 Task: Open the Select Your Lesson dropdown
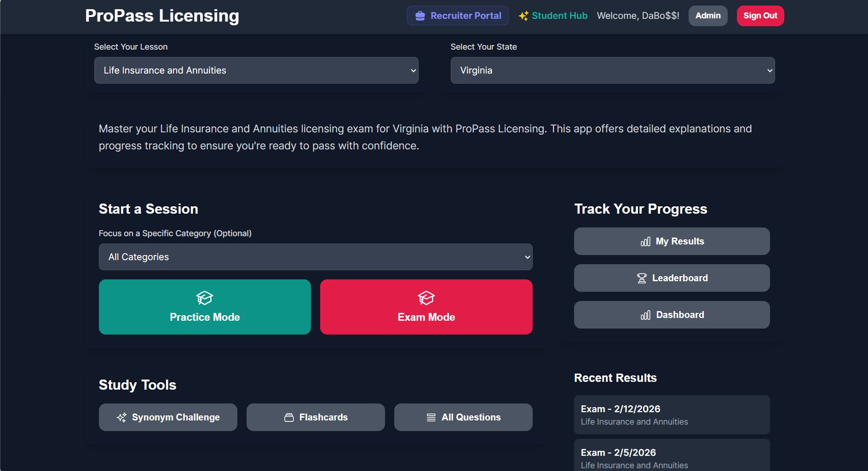coord(256,70)
